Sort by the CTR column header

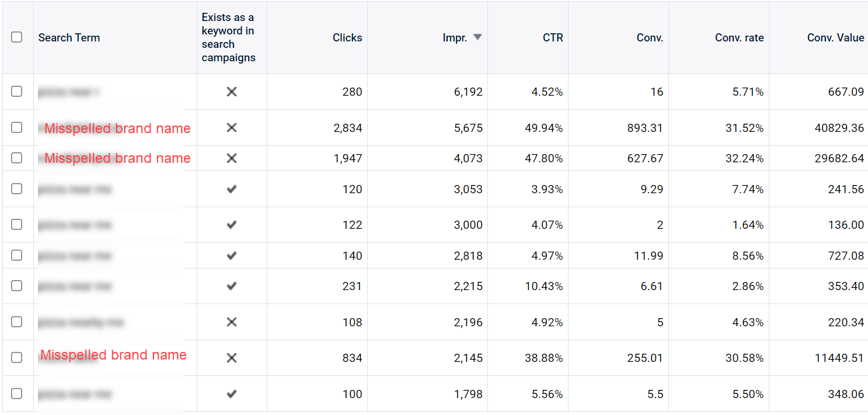(x=553, y=38)
